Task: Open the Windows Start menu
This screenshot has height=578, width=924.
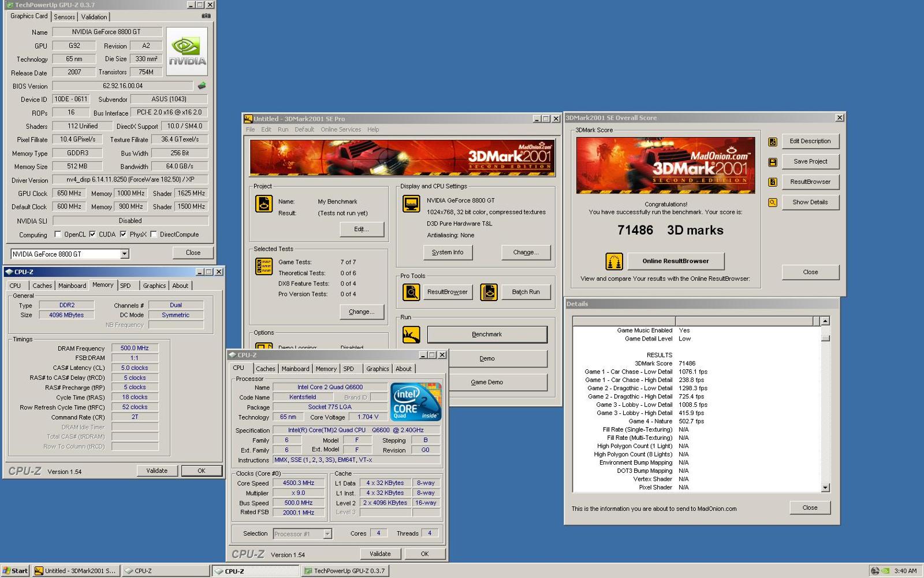Action: 15,570
